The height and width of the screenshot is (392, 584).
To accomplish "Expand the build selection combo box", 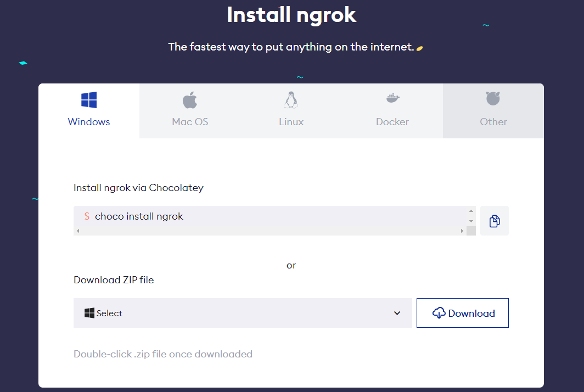I will tap(243, 312).
